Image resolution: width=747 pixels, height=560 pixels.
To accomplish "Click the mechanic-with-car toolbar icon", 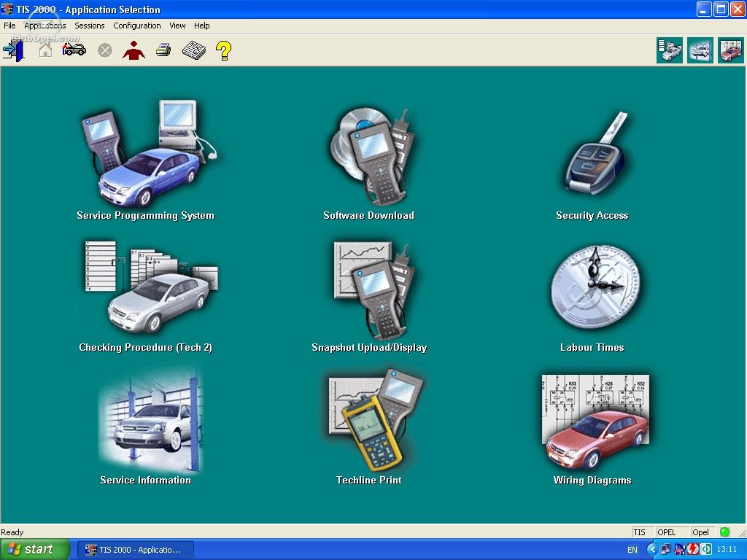I will coord(74,49).
